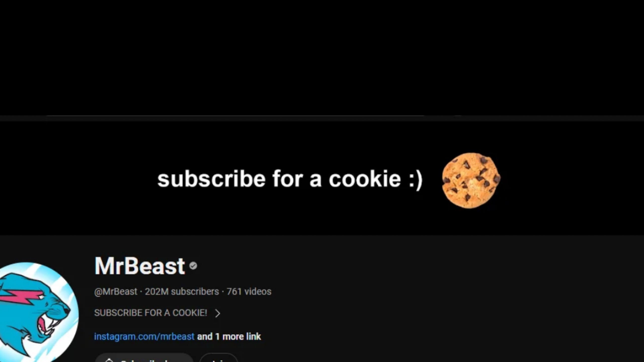
Task: Click the pink lightning bolt on the panther logo
Action: tap(18, 297)
